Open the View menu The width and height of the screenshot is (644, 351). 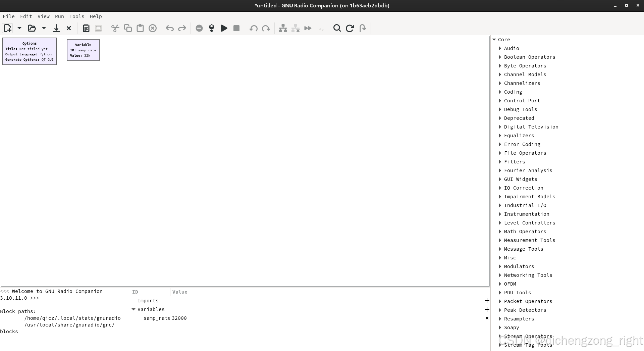pyautogui.click(x=44, y=16)
